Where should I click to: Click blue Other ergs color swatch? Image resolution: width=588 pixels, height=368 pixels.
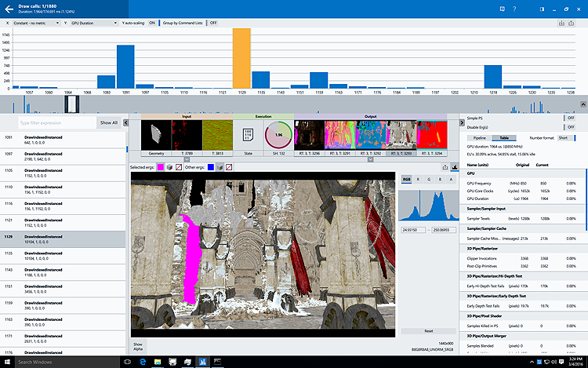[x=211, y=167]
